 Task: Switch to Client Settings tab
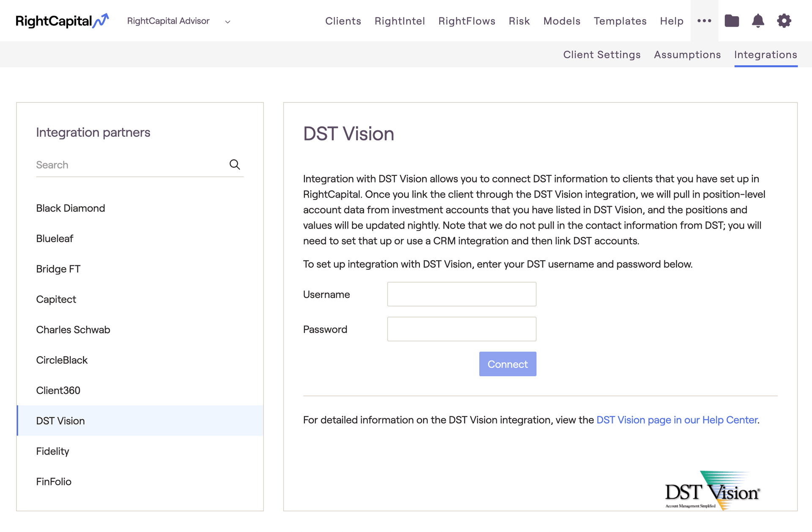pyautogui.click(x=602, y=55)
